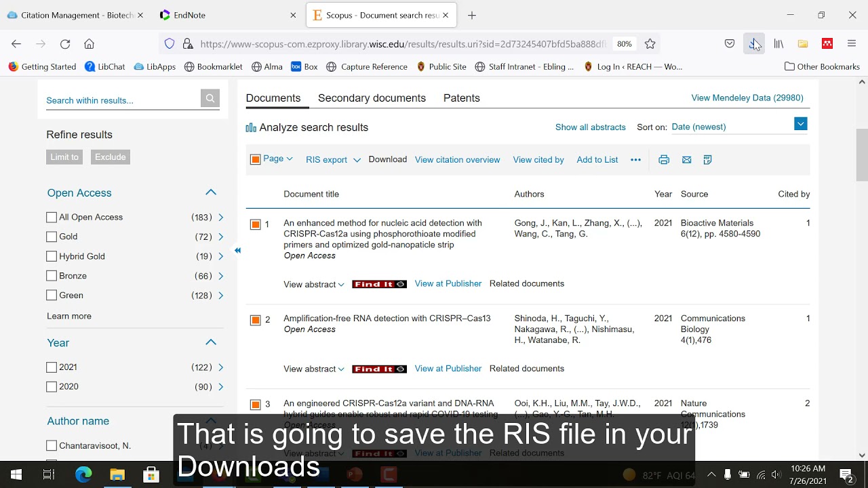Switch to Patents tab
The width and height of the screenshot is (868, 488).
(462, 98)
